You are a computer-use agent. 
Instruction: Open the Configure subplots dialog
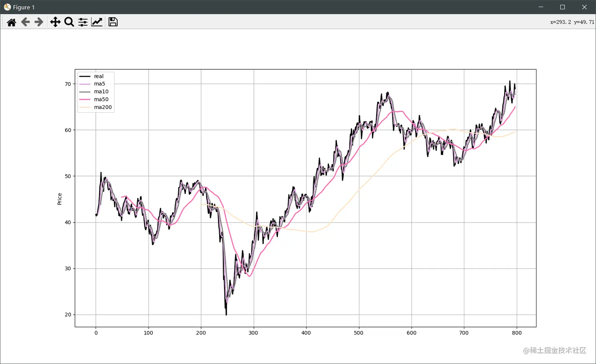pos(83,22)
